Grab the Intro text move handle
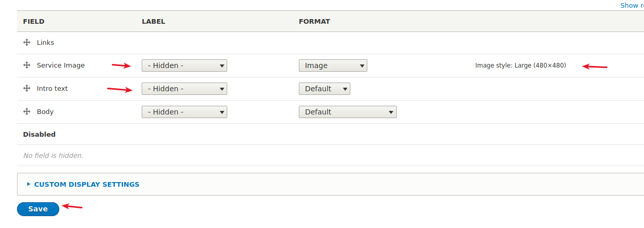 click(x=27, y=89)
